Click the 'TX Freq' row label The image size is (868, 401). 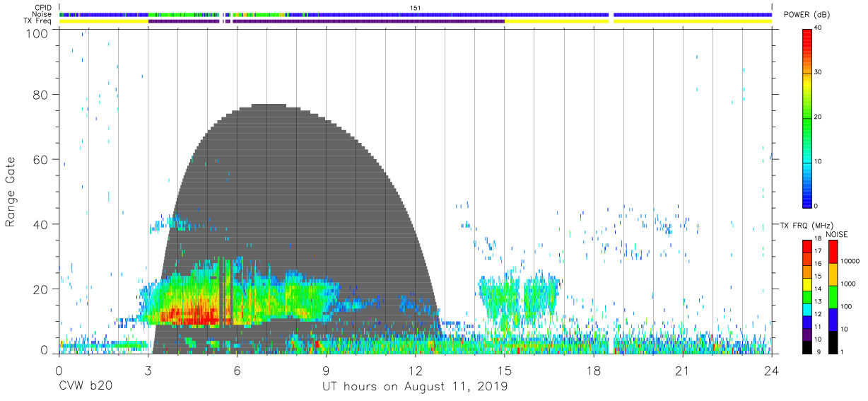click(37, 21)
